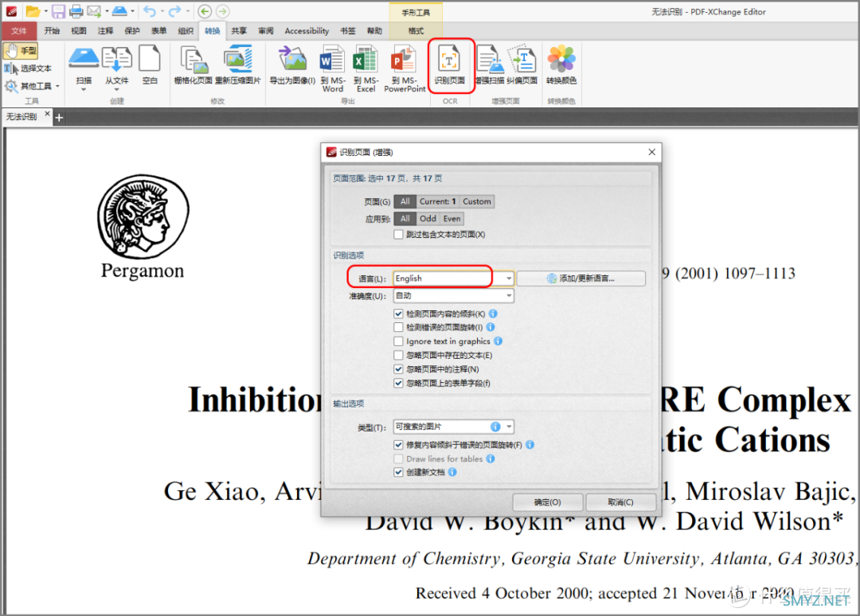This screenshot has width=860, height=616.
Task: Select the 选择文本 text tool
Action: [x=29, y=68]
